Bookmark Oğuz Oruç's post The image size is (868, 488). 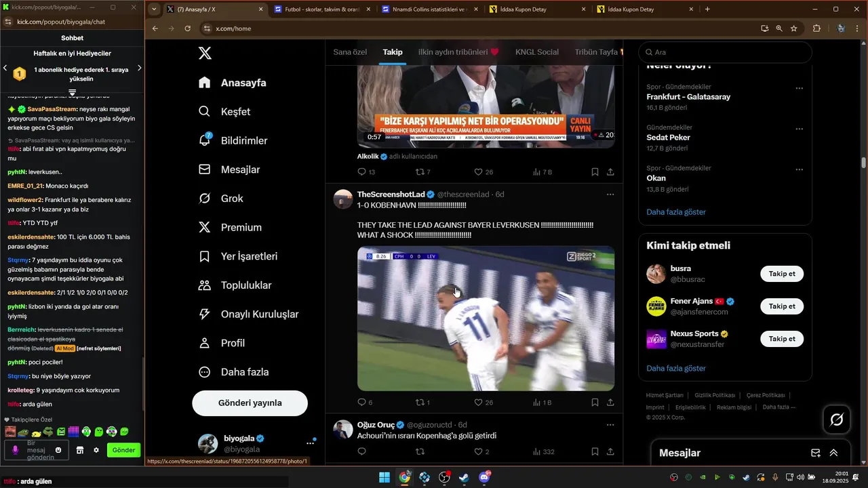(595, 451)
